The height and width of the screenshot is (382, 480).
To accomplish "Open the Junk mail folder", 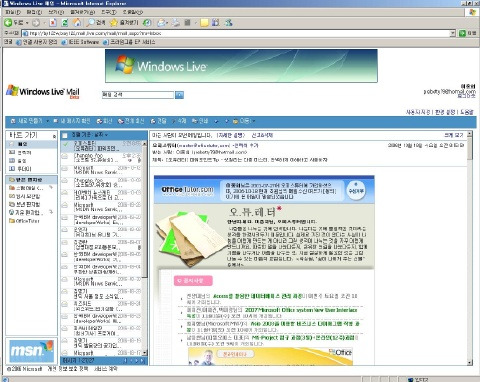I will click(26, 188).
